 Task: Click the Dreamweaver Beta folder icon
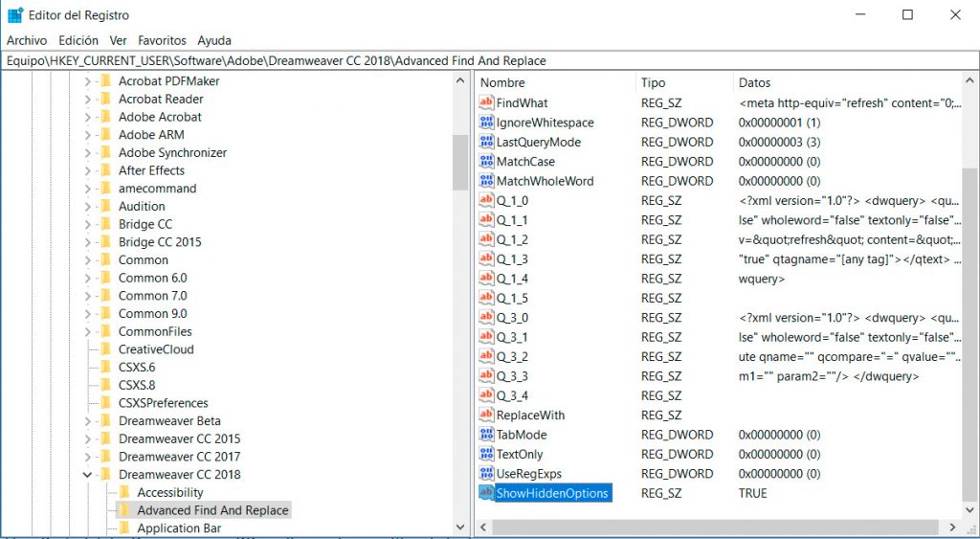[x=105, y=421]
